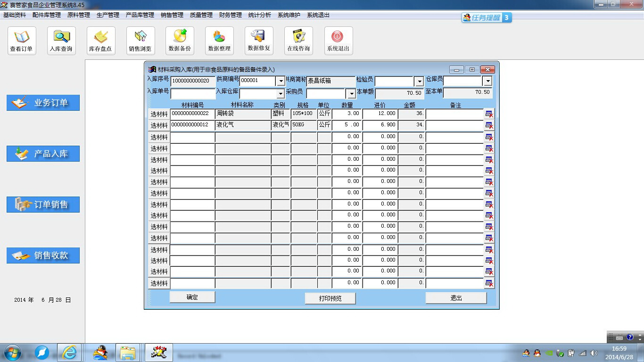This screenshot has width=644, height=362.
Task: Click the 数据备份 backup icon
Action: (180, 41)
